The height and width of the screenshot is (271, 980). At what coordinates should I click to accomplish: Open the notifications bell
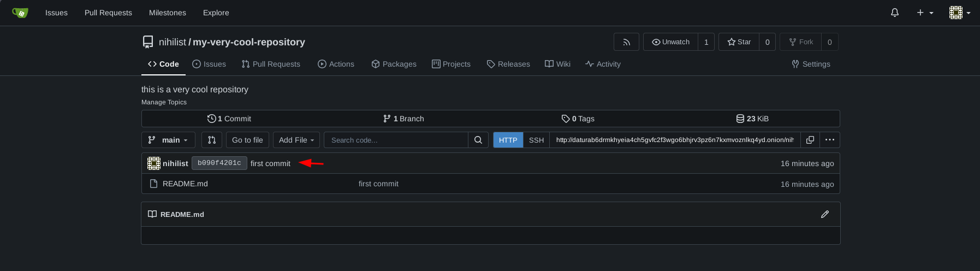pyautogui.click(x=894, y=13)
